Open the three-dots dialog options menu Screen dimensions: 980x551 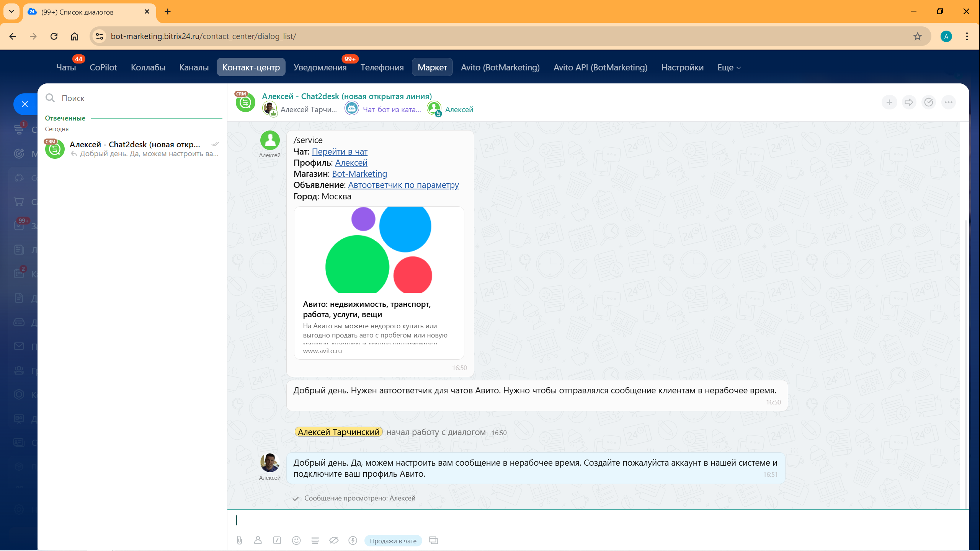948,102
